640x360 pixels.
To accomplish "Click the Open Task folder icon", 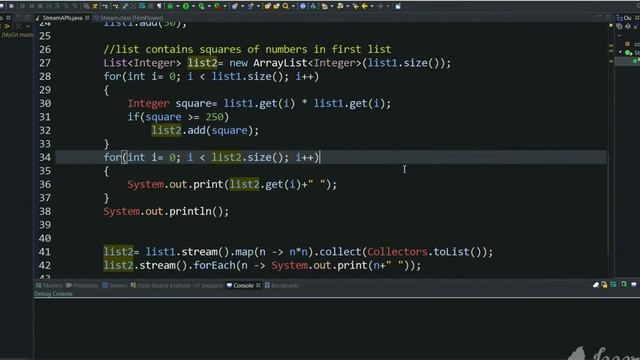I will (276, 6).
